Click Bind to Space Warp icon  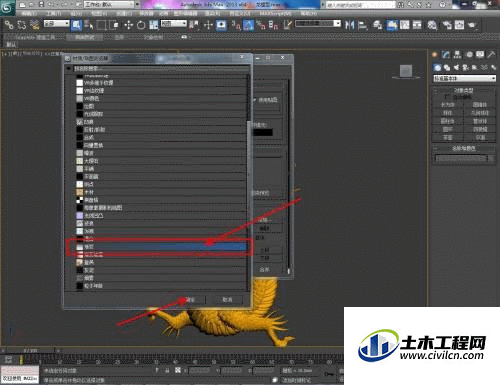(34, 25)
